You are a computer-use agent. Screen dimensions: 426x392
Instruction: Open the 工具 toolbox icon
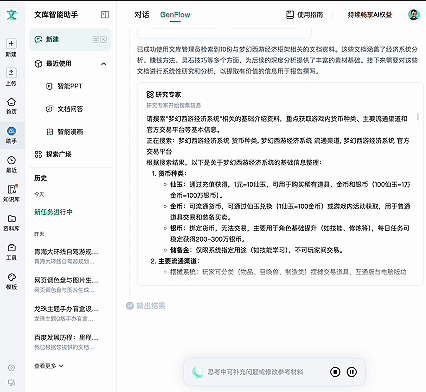tap(11, 247)
